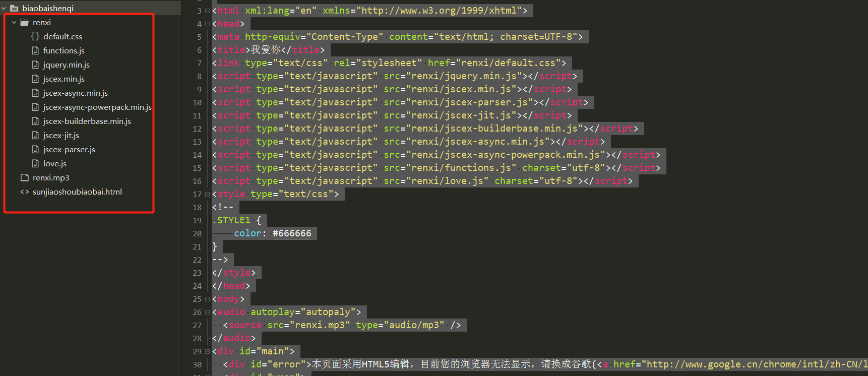Screen dimensions: 868x376
Task: Click the id="error" attribute on line 30
Action: (x=278, y=364)
